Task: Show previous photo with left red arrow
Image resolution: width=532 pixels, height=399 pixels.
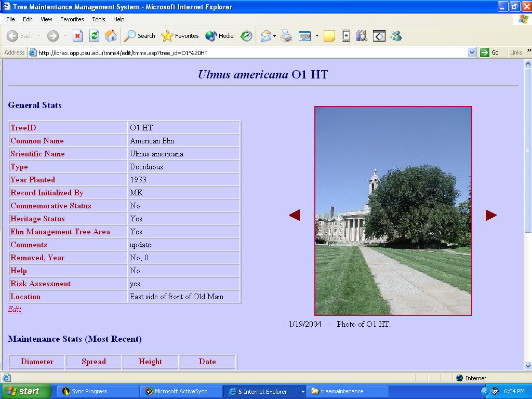Action: pos(294,215)
